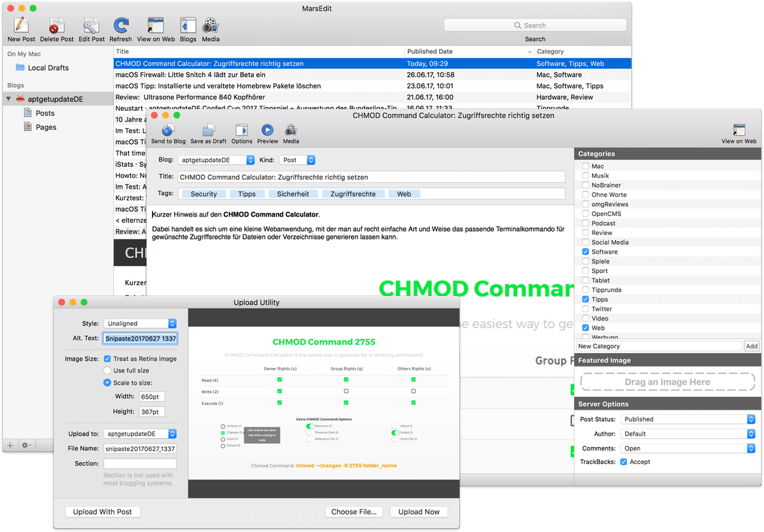Open Media in main MarsEdit toolbar
Image resolution: width=764 pixels, height=532 pixels.
coord(210,26)
